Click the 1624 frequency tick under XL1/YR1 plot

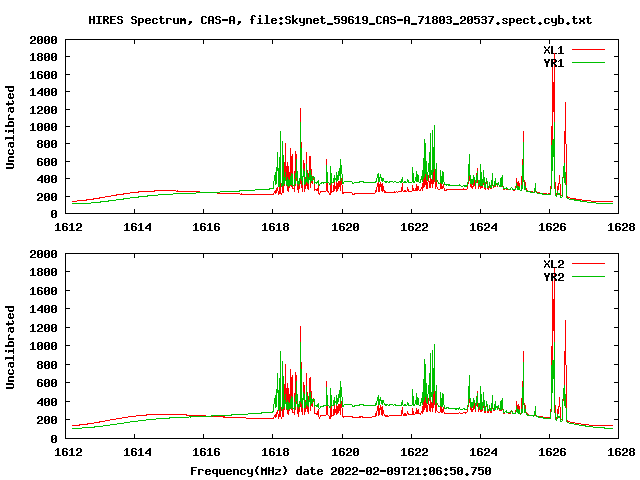pyautogui.click(x=483, y=227)
